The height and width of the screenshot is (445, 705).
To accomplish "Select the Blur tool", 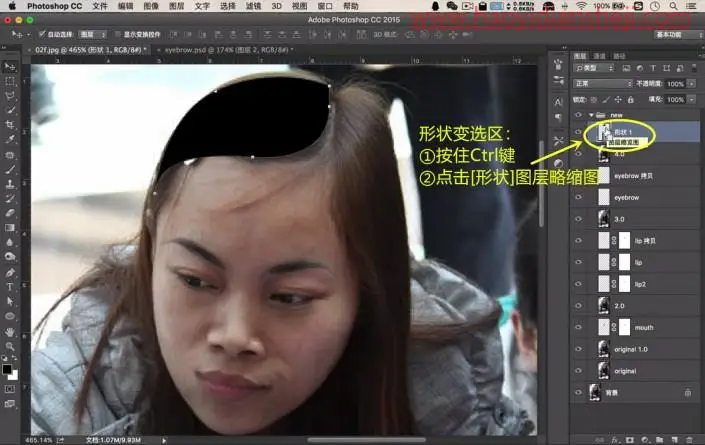I will coord(9,242).
